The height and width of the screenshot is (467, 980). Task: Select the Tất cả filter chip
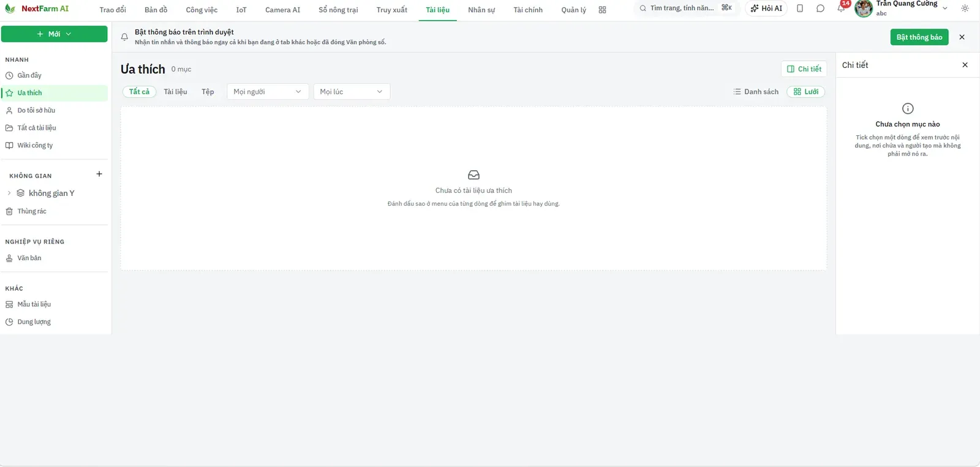pos(139,92)
